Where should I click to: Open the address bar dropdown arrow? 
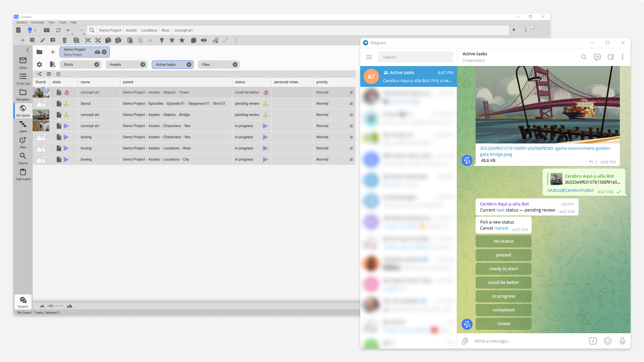(x=514, y=30)
